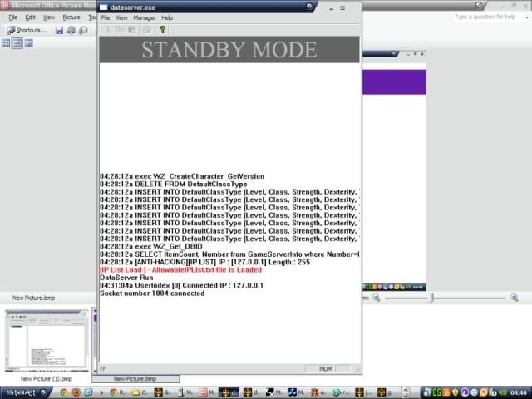The image size is (532, 399).
Task: Open Edit menu in Picture Manager
Action: tap(30, 17)
